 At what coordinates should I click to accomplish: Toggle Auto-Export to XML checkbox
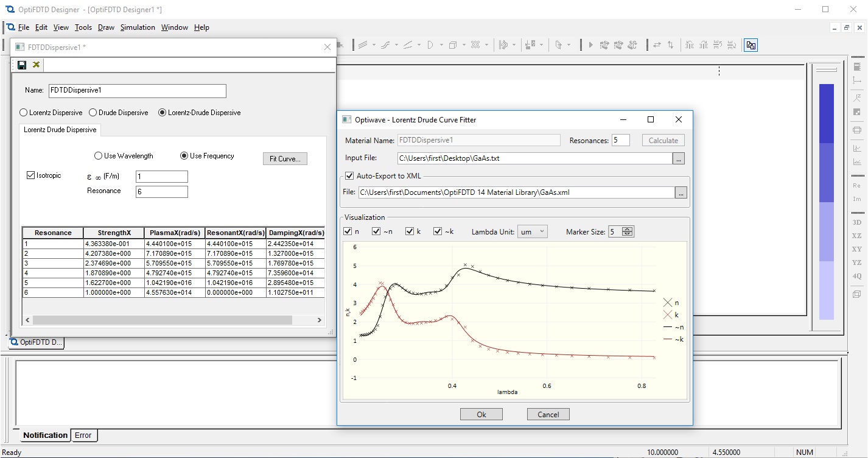tap(349, 176)
